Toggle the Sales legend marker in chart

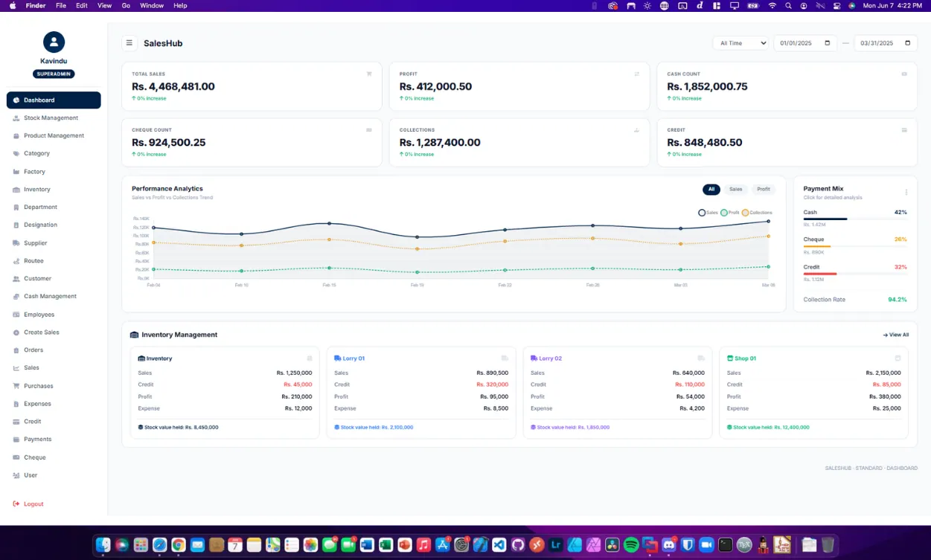[702, 213]
